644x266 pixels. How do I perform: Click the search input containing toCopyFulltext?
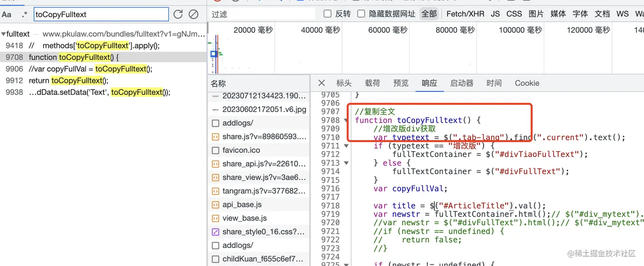[x=101, y=14]
